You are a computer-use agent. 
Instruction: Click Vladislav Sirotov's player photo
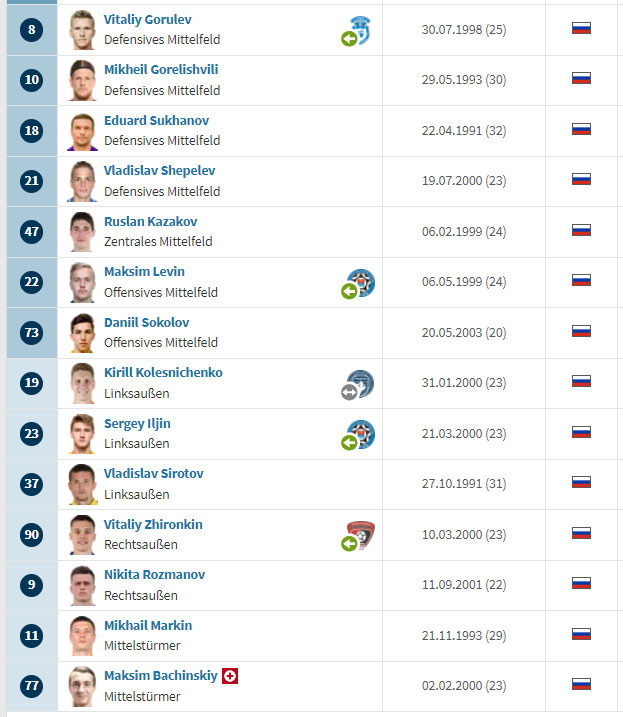pyautogui.click(x=82, y=484)
